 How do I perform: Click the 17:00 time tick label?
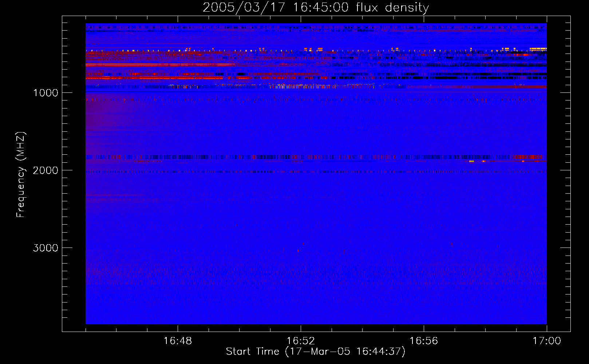click(547, 341)
